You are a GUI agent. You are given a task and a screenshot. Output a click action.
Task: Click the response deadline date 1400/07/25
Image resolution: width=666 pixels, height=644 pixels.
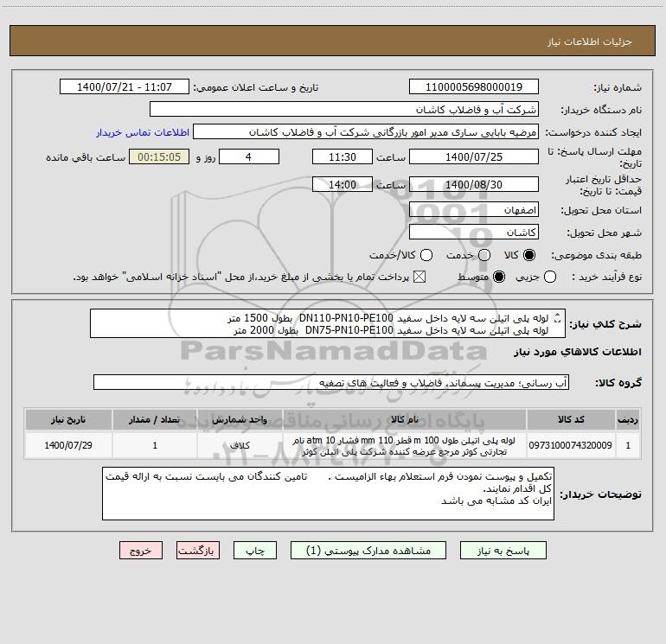click(474, 156)
